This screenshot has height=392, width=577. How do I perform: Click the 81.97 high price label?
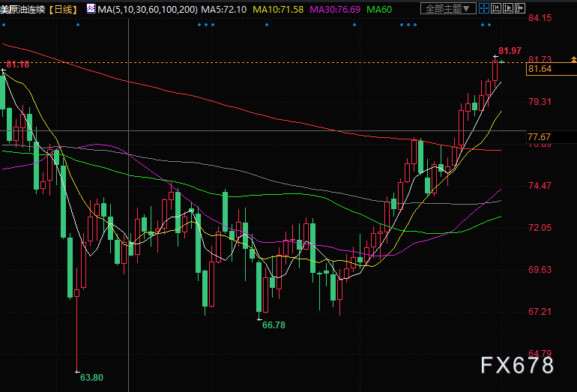[x=510, y=51]
